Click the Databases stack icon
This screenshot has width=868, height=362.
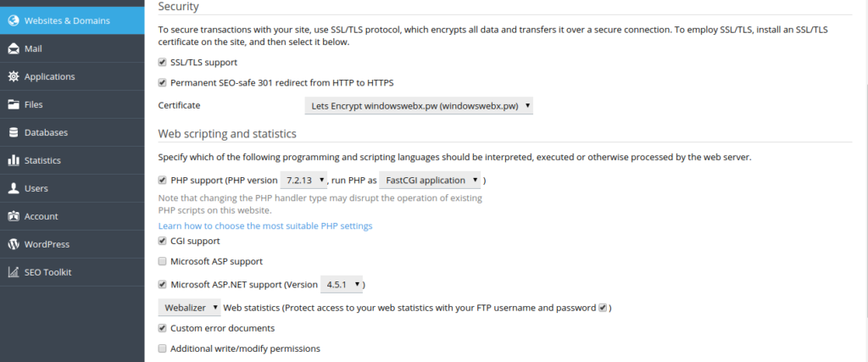click(14, 133)
